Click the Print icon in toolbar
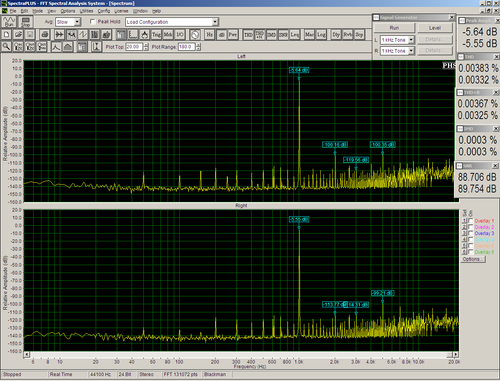The image size is (500, 381). click(45, 34)
